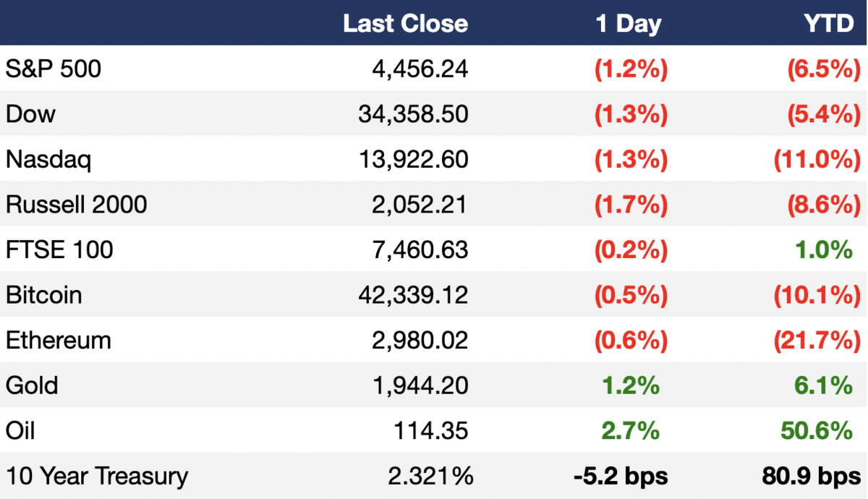
Task: Click Russell 2000 index name
Action: 77,204
